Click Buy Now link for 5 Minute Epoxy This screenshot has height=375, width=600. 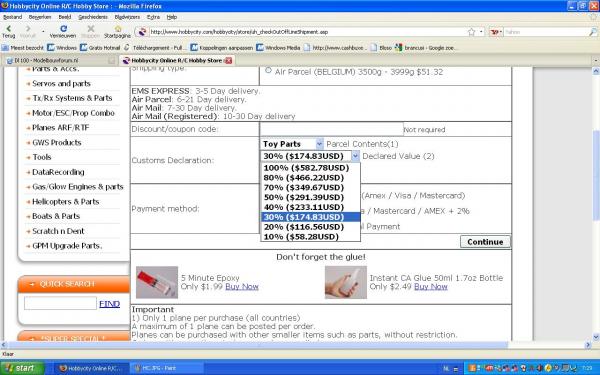pos(242,287)
